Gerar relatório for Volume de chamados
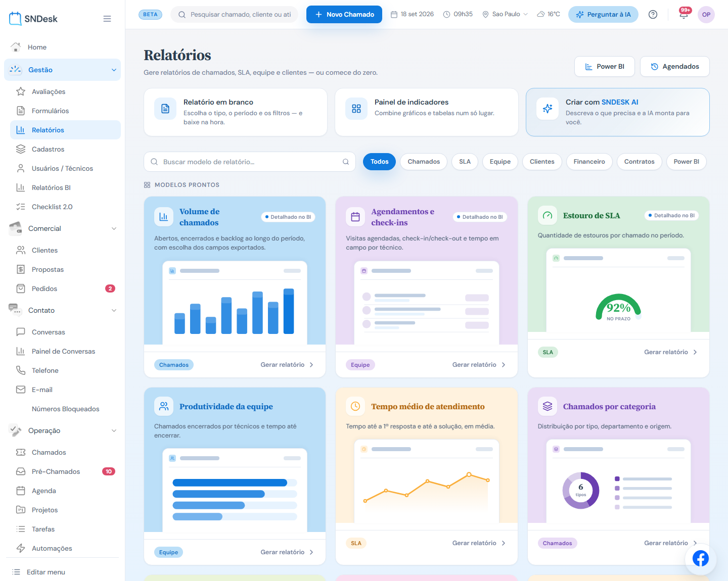Image resolution: width=728 pixels, height=581 pixels. click(287, 365)
